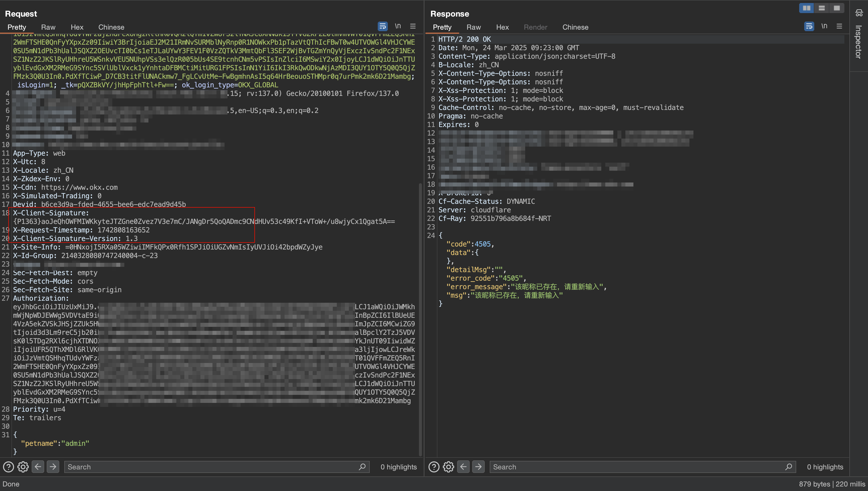Click the magnifier icon in Response search
The image size is (868, 491).
coord(789,467)
